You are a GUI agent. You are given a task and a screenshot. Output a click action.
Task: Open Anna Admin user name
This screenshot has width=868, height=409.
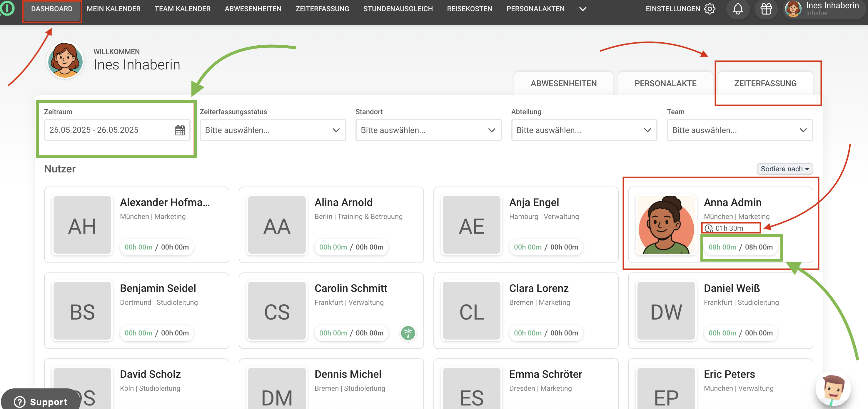click(x=732, y=202)
